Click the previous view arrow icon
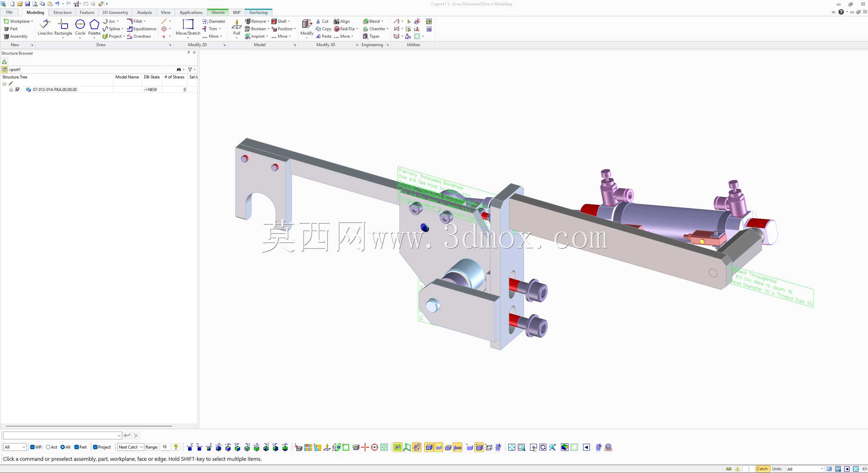Viewport: 868px width, 473px height. pyautogui.click(x=586, y=447)
